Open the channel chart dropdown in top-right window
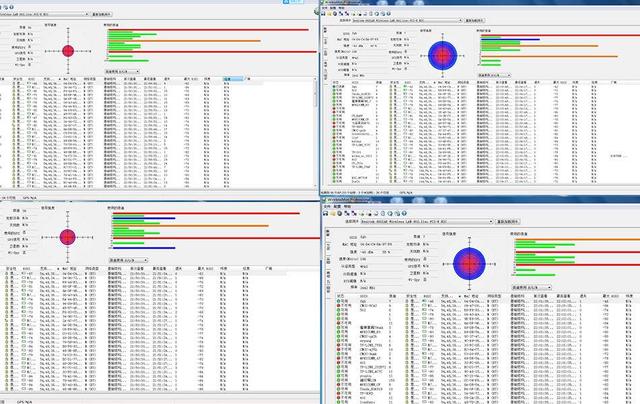This screenshot has width=640, height=404. (494, 75)
